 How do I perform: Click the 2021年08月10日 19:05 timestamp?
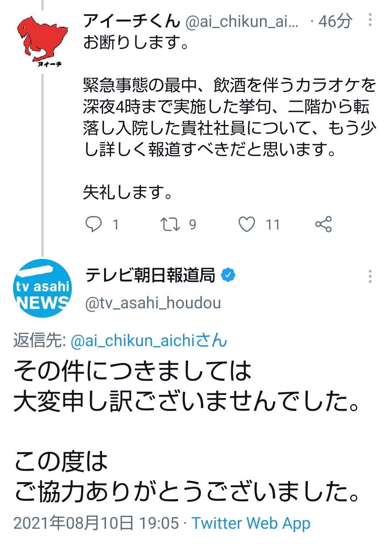click(x=96, y=523)
